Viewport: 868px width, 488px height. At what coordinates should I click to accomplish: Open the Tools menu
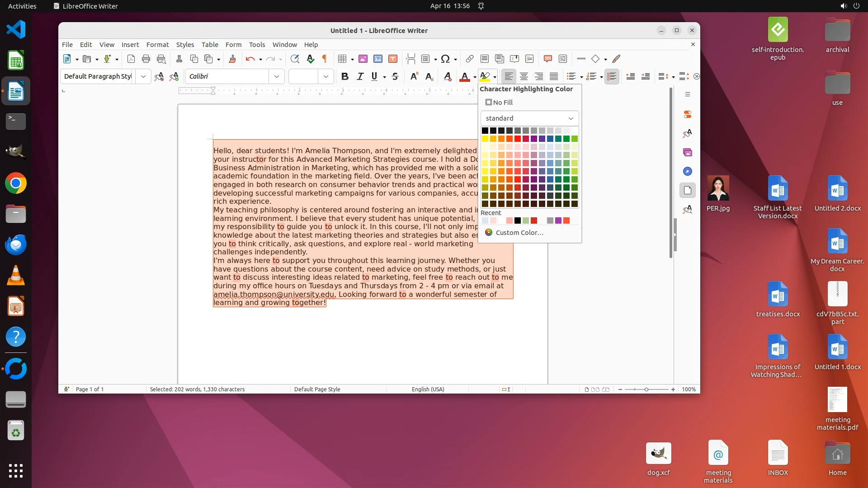pos(257,44)
